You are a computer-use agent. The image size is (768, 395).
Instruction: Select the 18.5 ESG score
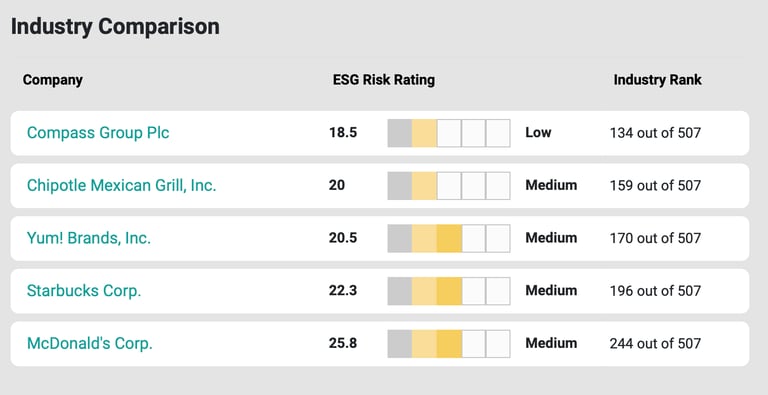pyautogui.click(x=343, y=133)
